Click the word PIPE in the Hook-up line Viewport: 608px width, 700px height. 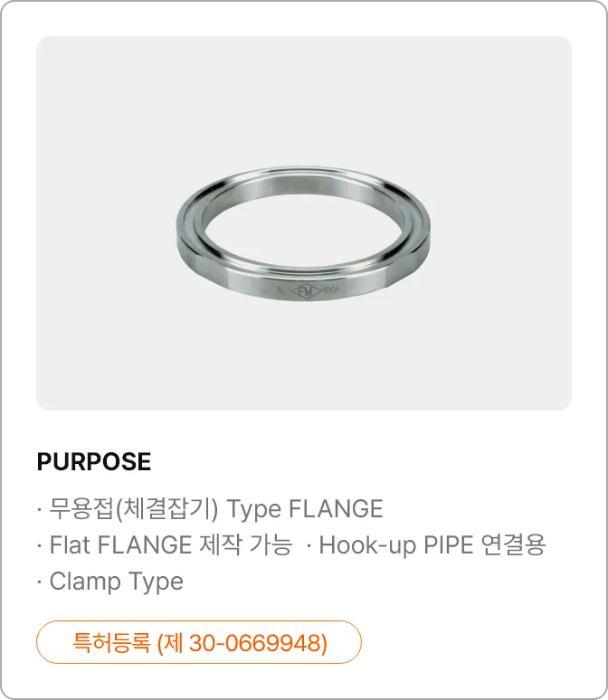(449, 545)
